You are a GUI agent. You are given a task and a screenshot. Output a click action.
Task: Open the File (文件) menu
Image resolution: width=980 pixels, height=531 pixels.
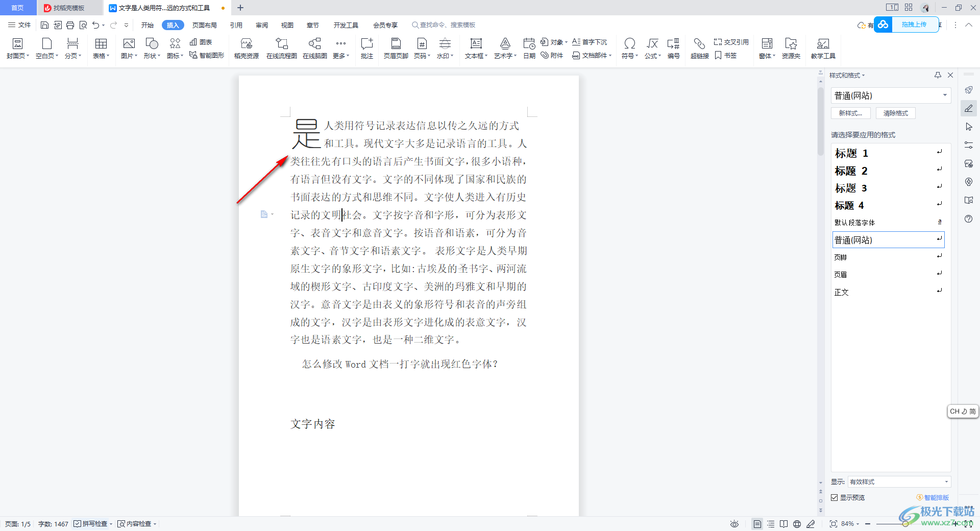[19, 25]
